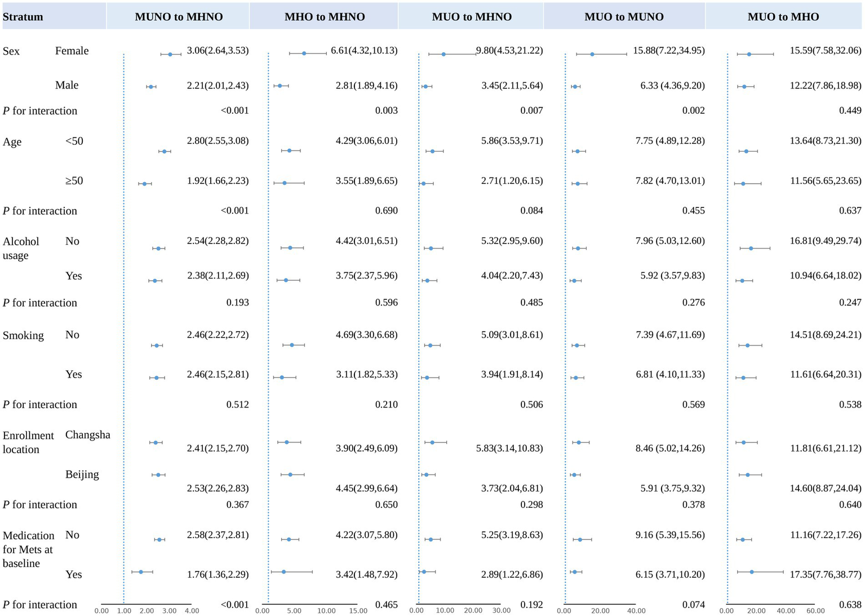Click the Female data point in MUO to MUNO plot
The height and width of the screenshot is (616, 865).
(x=592, y=54)
